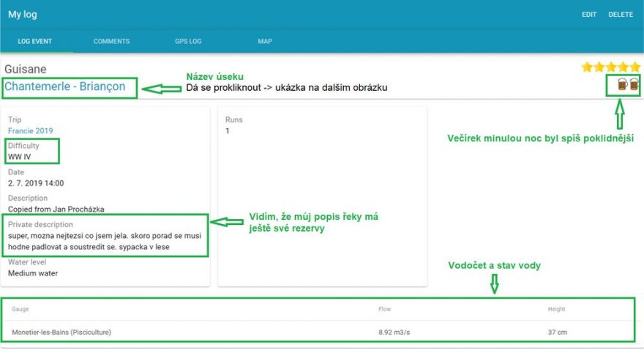Click the Height column header
Viewport: 644px width, 359px height.
coord(556,309)
